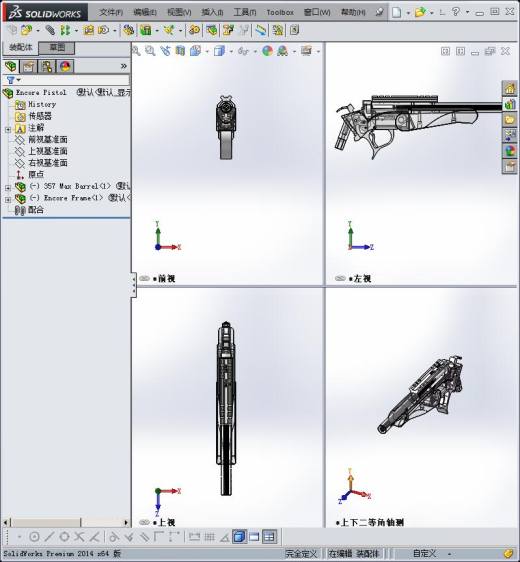The width and height of the screenshot is (520, 562).
Task: Click Apply scene icon in view toolbar
Action: tap(283, 51)
